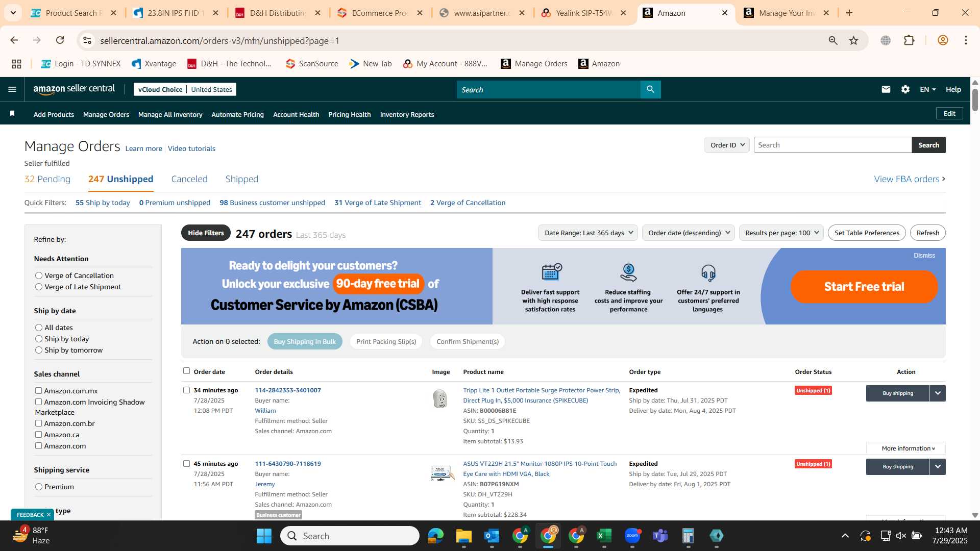This screenshot has height=551, width=980.
Task: Go back with the browser back arrow
Action: [x=14, y=40]
